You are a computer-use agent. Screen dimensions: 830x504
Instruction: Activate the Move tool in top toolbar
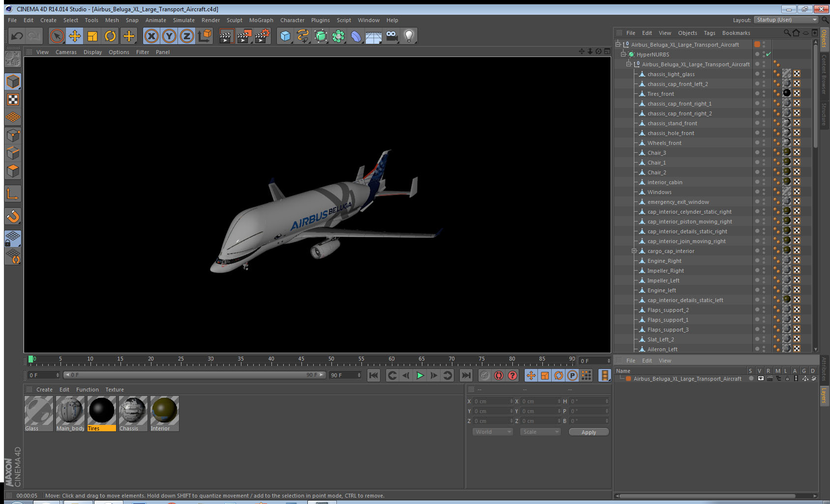pos(75,36)
